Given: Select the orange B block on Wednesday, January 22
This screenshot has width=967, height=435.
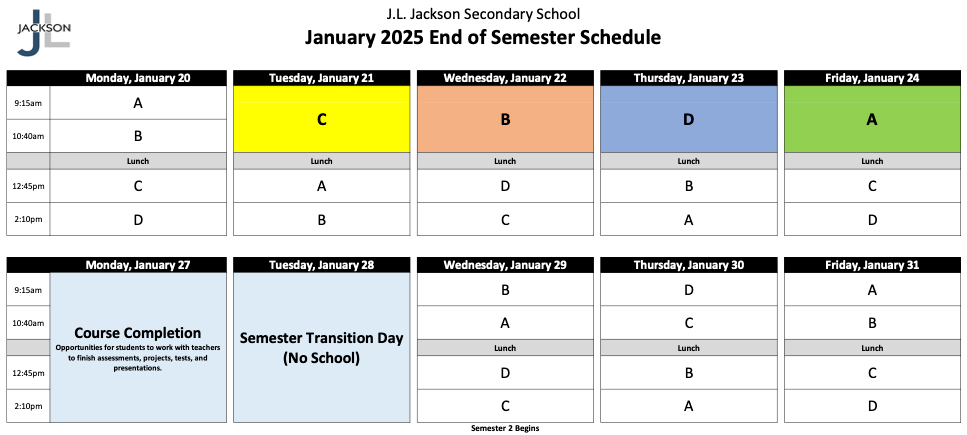Looking at the screenshot, I should pos(505,119).
